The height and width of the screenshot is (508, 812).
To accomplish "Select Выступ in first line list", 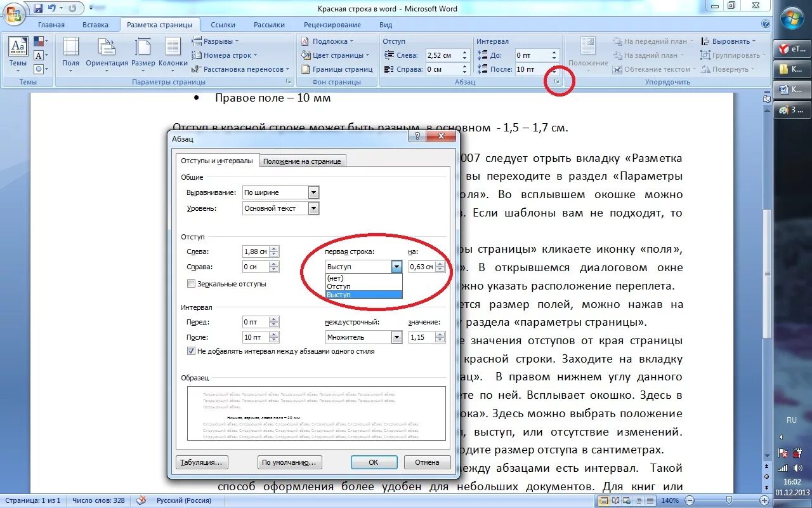I will 363,295.
